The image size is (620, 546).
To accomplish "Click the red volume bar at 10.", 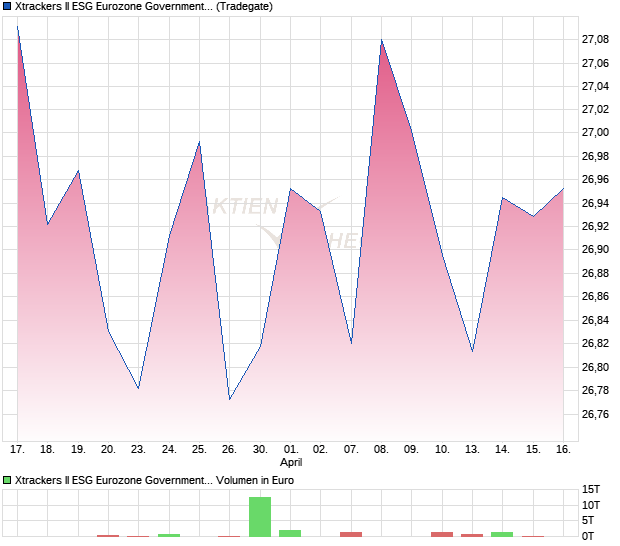I will [x=442, y=534].
